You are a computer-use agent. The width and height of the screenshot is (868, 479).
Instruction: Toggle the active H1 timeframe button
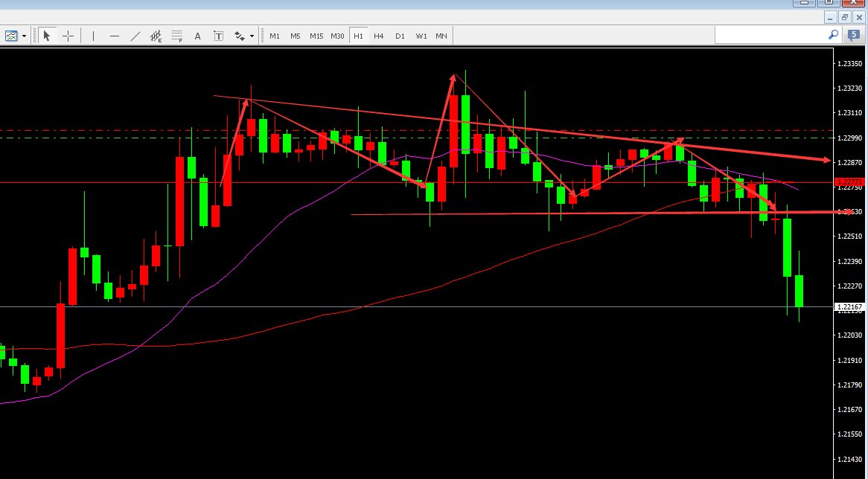pos(358,36)
